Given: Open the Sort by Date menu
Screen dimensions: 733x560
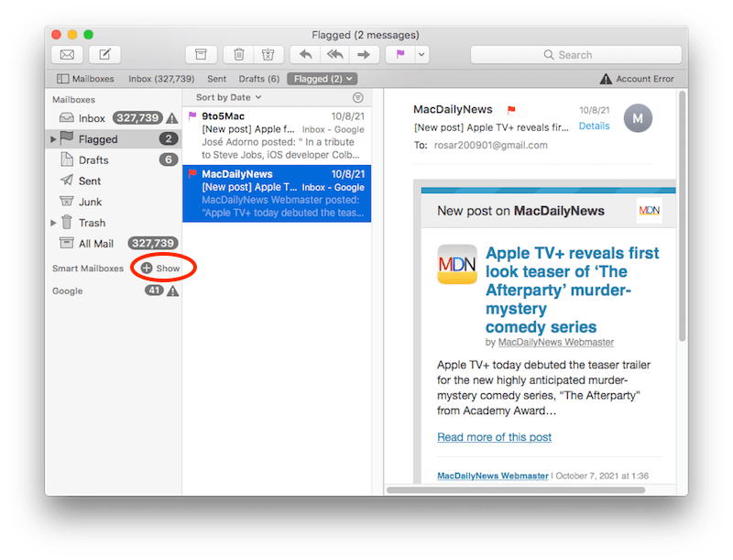Looking at the screenshot, I should tap(225, 97).
